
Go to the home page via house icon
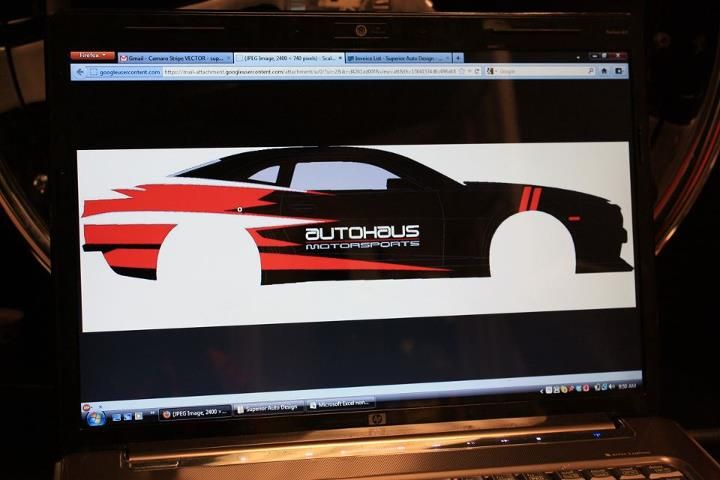click(605, 71)
